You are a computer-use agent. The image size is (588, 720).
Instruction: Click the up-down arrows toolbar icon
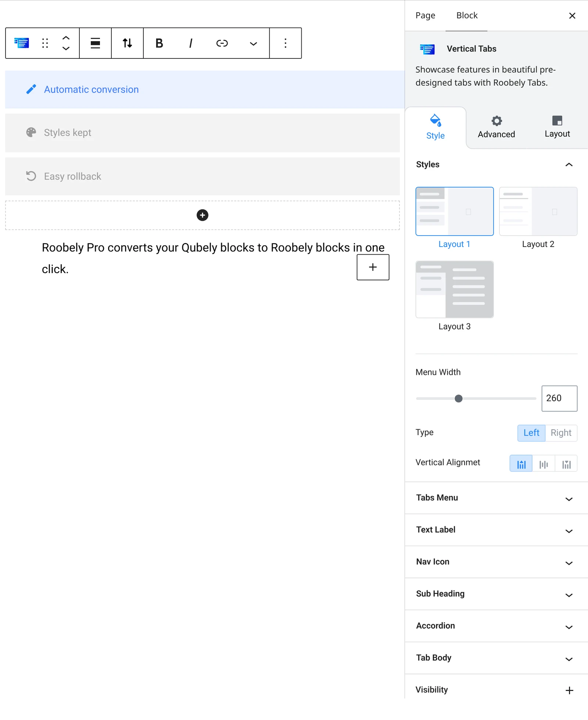(128, 43)
